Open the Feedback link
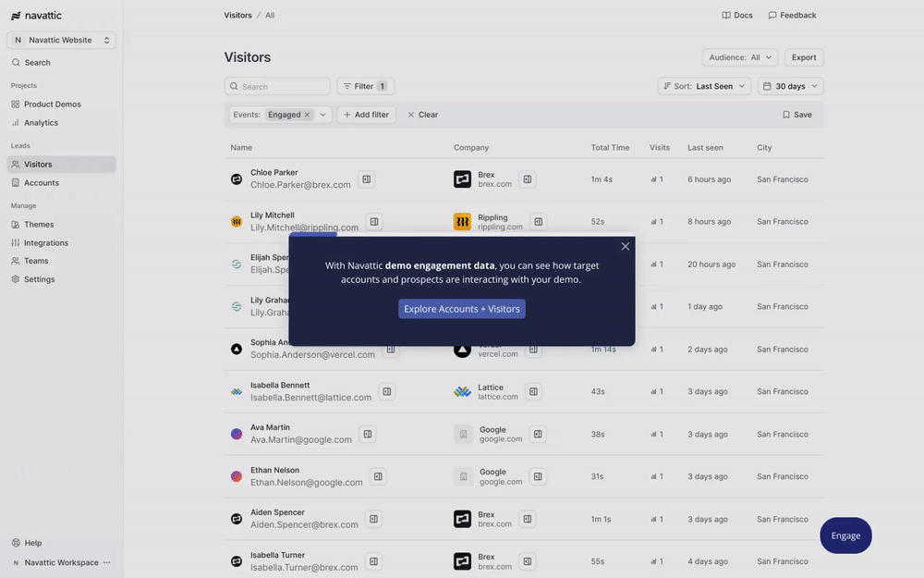The width and height of the screenshot is (924, 578). [x=793, y=16]
